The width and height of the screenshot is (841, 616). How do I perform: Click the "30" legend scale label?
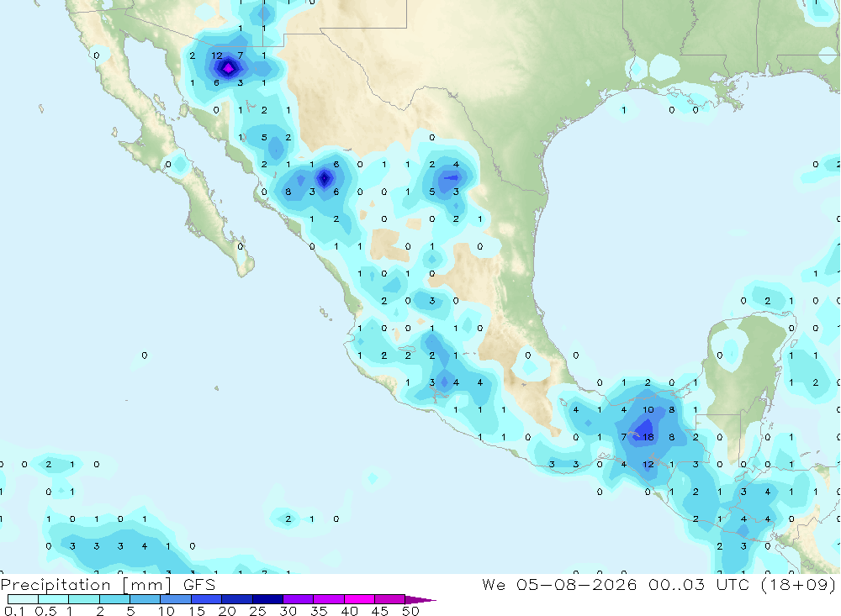(288, 611)
